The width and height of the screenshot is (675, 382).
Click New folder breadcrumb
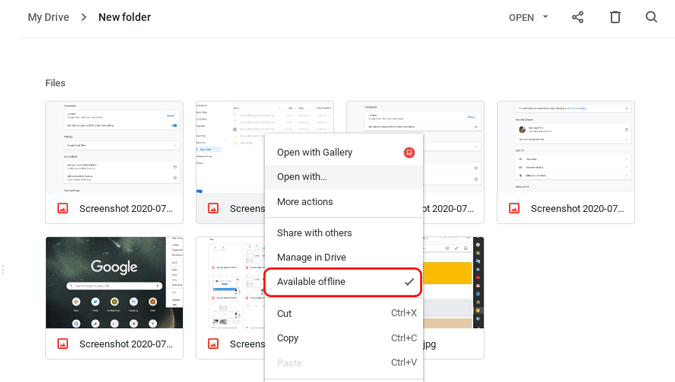coord(124,17)
